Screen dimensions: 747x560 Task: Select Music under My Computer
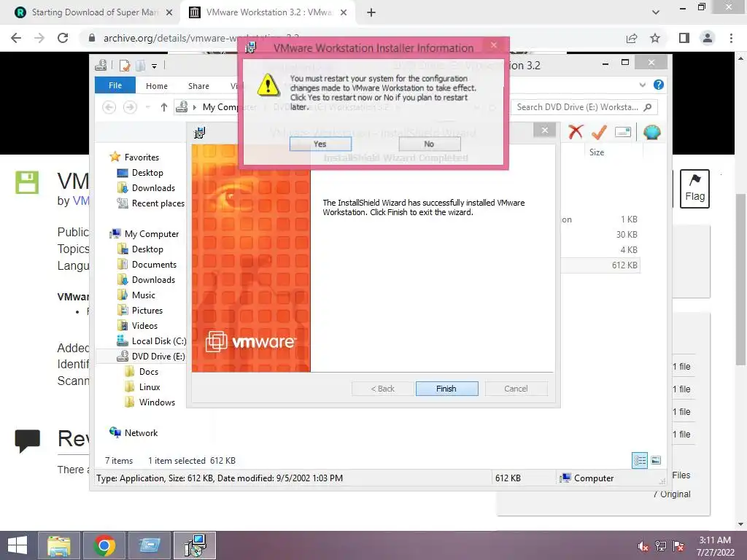pyautogui.click(x=144, y=295)
